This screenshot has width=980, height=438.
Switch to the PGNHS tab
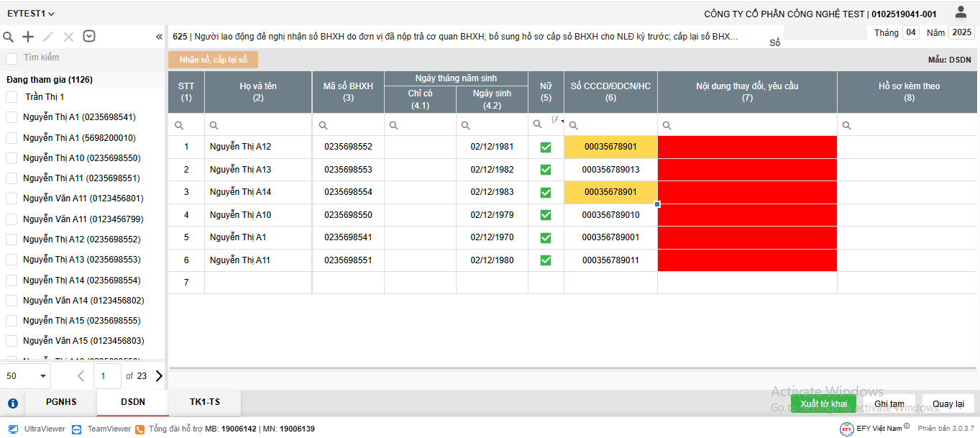[61, 403]
